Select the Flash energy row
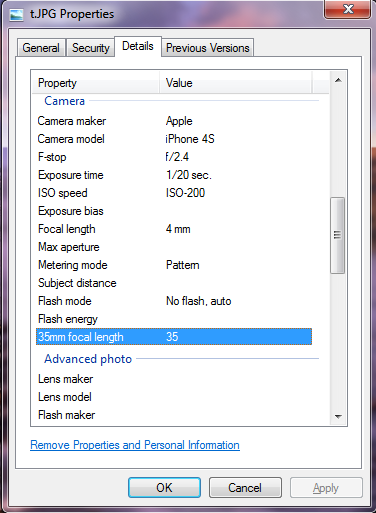This screenshot has width=376, height=513. click(x=174, y=319)
